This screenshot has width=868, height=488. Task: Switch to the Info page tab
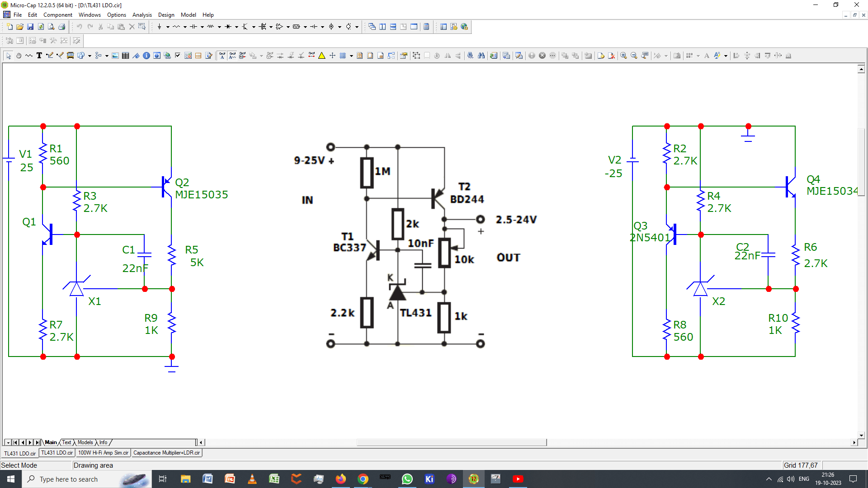click(x=104, y=442)
